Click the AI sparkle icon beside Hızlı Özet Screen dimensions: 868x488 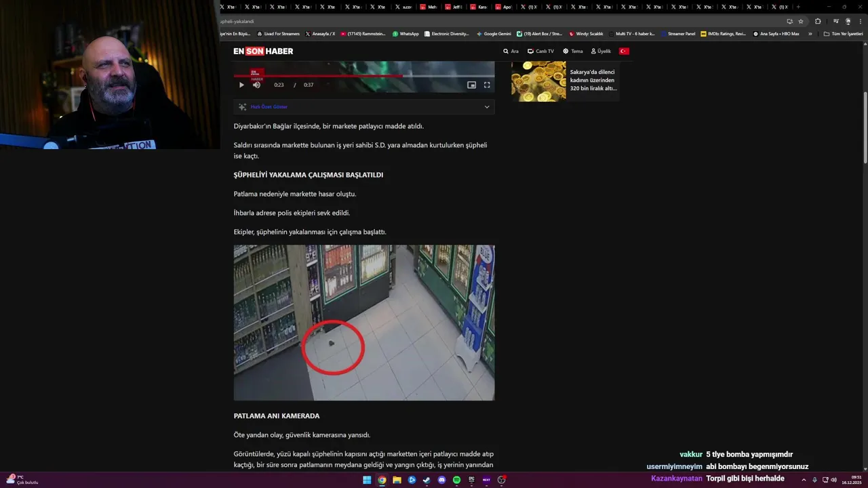pyautogui.click(x=242, y=106)
